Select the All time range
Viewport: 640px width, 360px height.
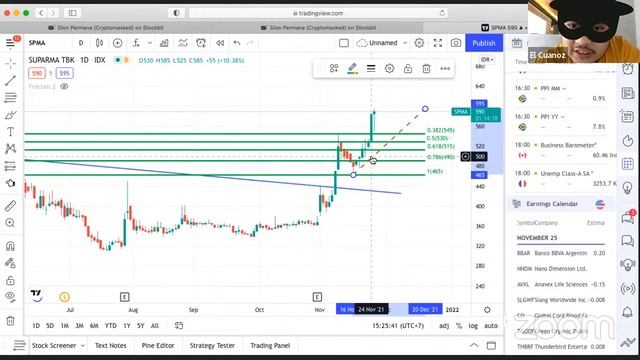(x=155, y=326)
